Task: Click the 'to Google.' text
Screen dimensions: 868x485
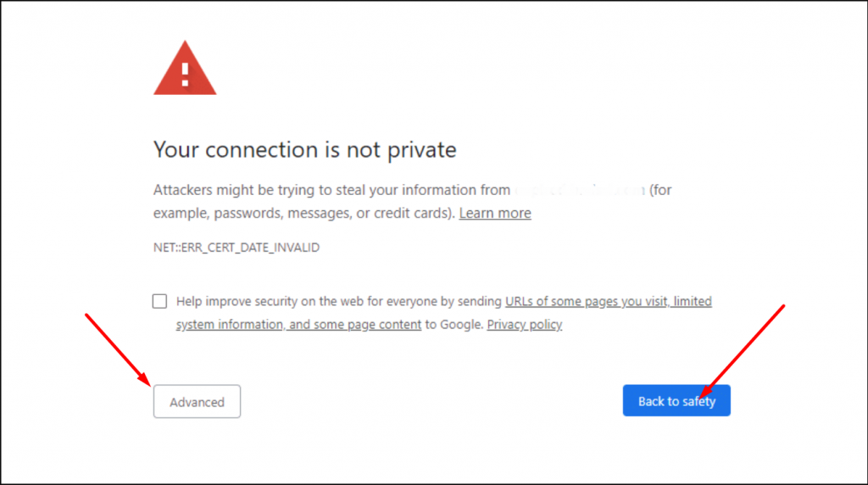Action: pos(454,324)
